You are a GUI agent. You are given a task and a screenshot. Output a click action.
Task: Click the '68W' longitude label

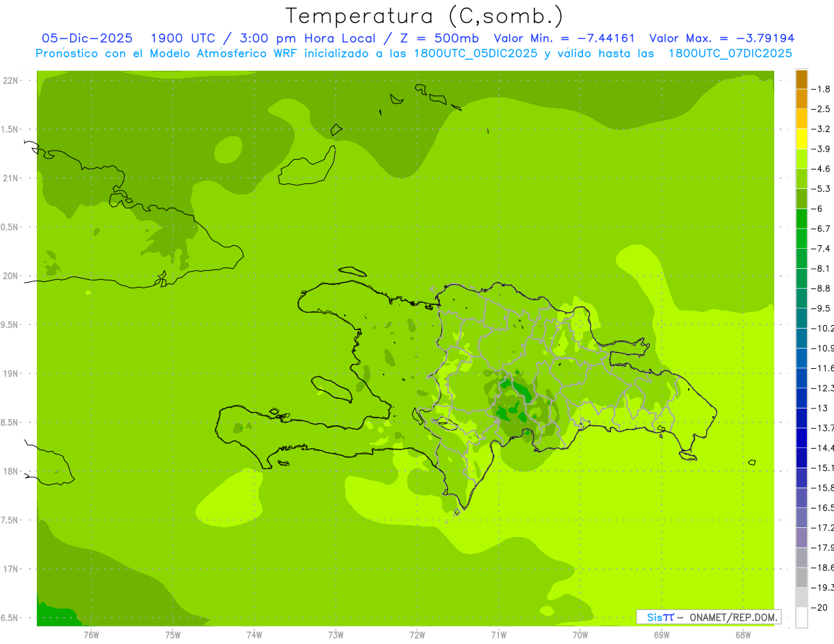click(743, 634)
